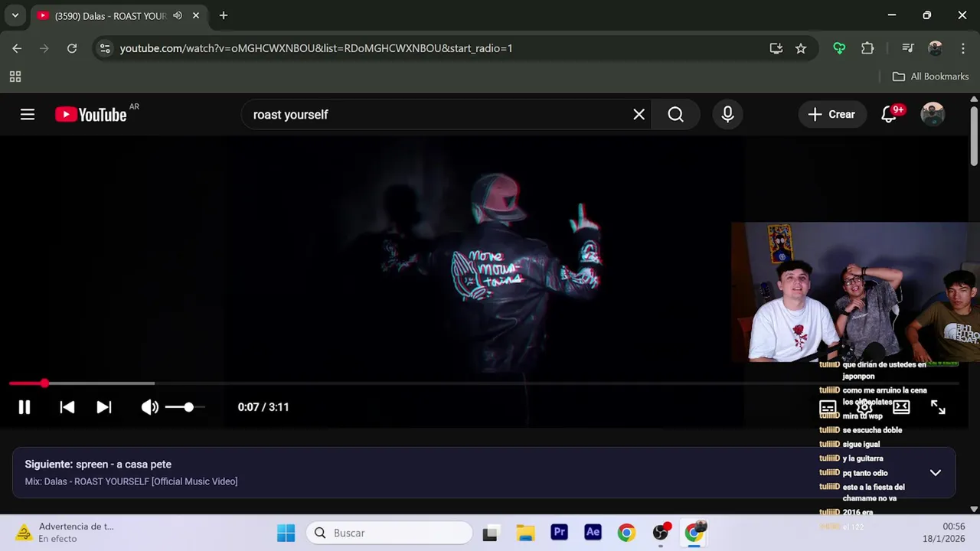Seek on the red video progress bar
980x551 pixels.
point(484,383)
